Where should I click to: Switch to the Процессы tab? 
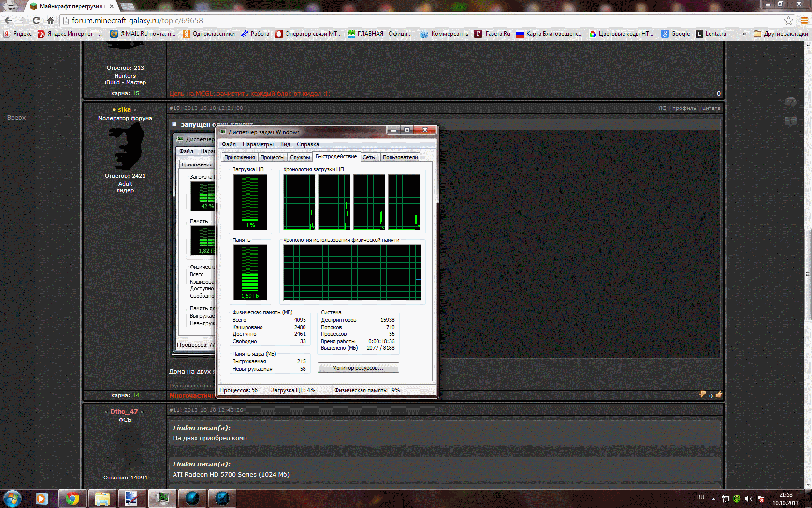[x=273, y=157]
